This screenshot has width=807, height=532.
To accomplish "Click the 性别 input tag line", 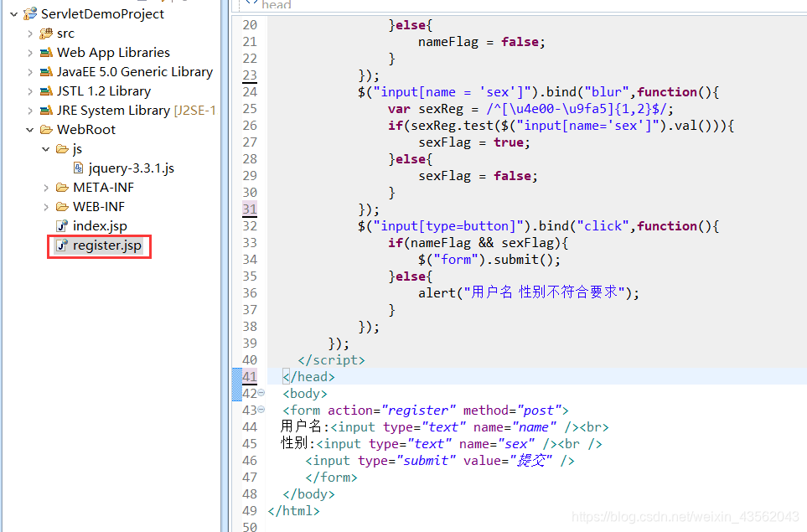I will click(441, 443).
